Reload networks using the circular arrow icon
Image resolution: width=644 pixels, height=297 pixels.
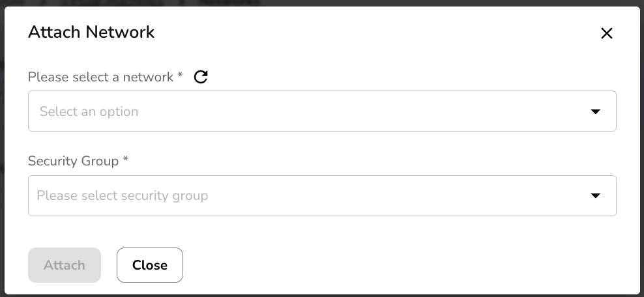coord(201,77)
